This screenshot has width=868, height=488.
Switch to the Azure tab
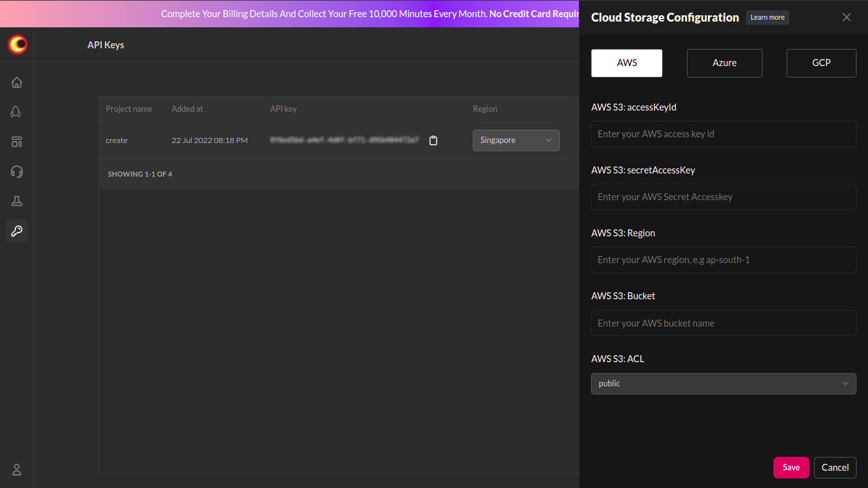pos(724,64)
